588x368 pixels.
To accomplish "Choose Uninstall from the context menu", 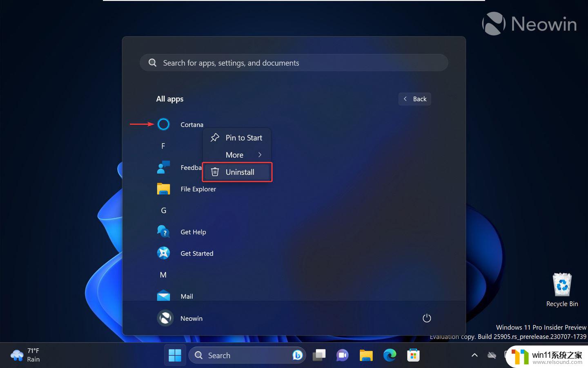I will [237, 172].
